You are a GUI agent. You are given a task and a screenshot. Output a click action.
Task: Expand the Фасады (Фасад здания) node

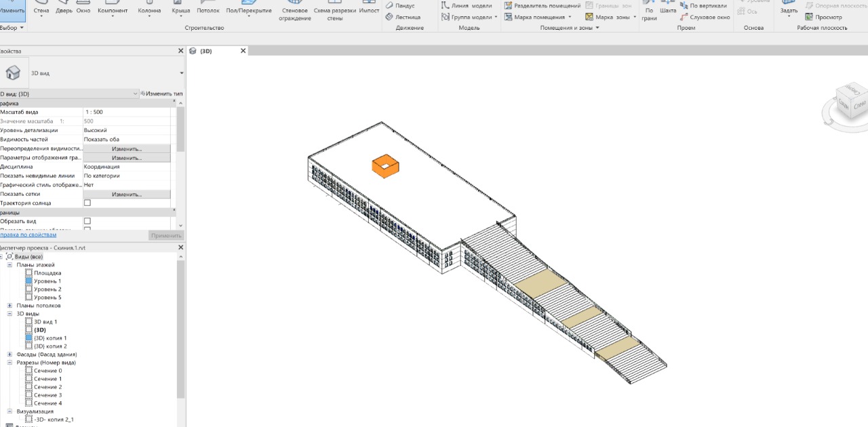[9, 354]
